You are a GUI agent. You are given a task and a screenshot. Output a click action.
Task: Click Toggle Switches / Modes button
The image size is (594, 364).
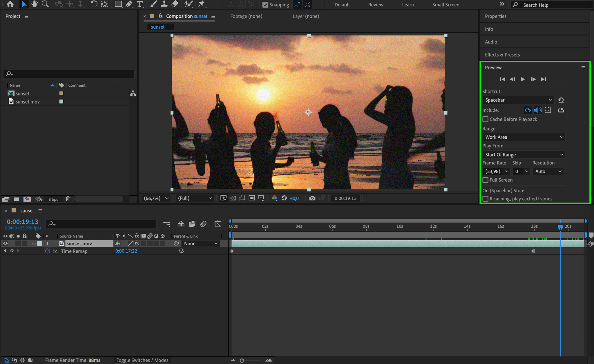(142, 360)
